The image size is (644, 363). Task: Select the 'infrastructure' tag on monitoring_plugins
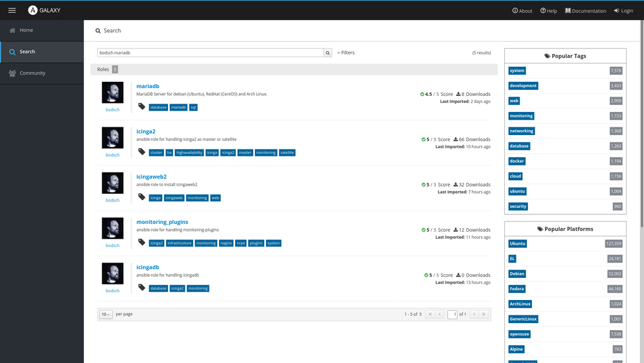180,243
